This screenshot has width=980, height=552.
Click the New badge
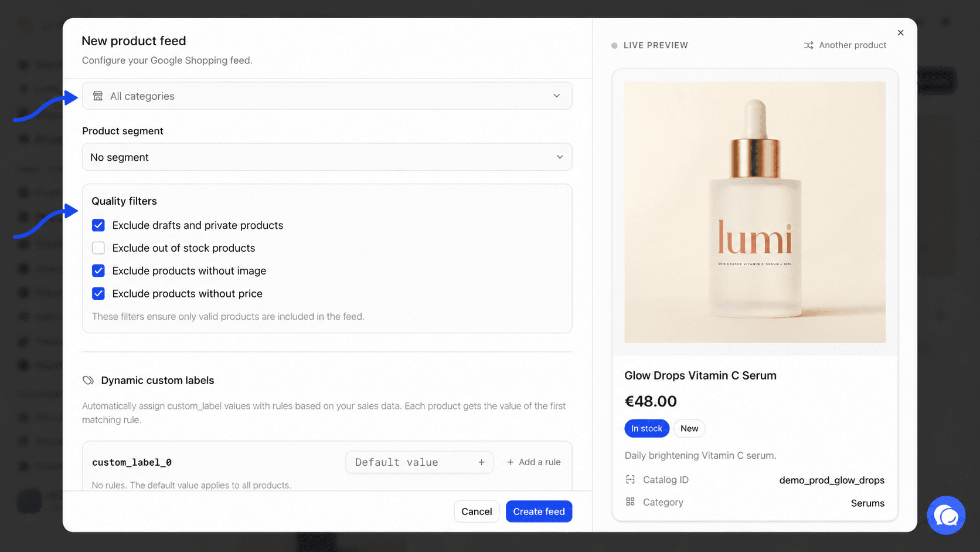click(x=689, y=429)
